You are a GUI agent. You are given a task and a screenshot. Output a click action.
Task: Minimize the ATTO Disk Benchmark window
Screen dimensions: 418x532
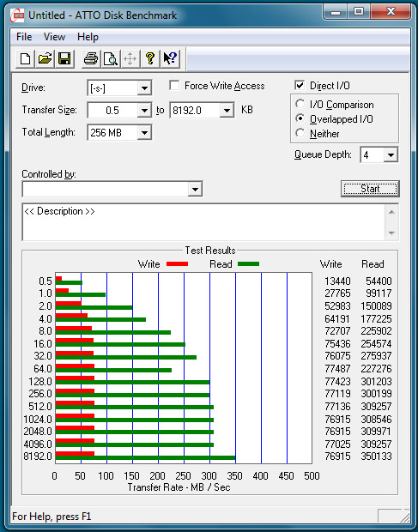click(x=336, y=12)
